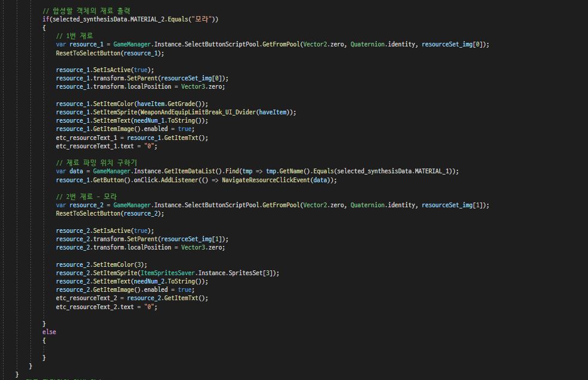Click the 'var data = GameManager' declaration line

coord(257,171)
